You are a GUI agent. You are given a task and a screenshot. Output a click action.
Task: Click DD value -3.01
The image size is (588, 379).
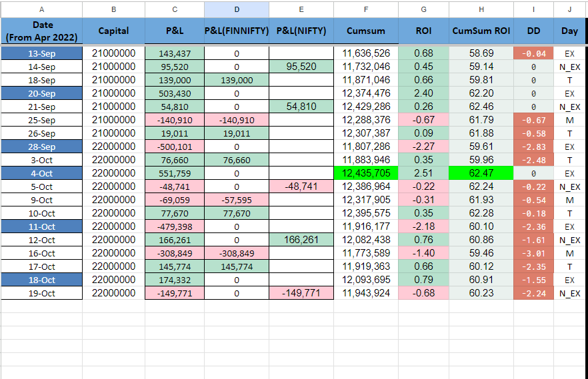coord(533,253)
